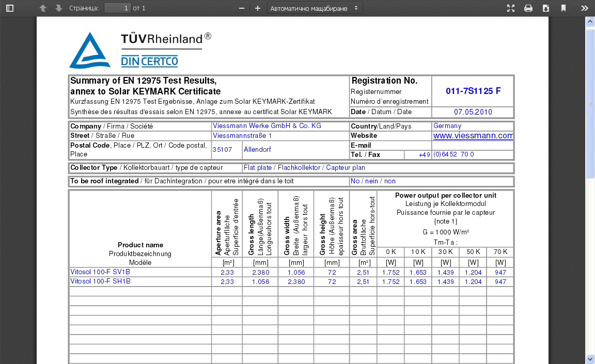Go to next page arrow
595x364 pixels.
click(x=59, y=8)
